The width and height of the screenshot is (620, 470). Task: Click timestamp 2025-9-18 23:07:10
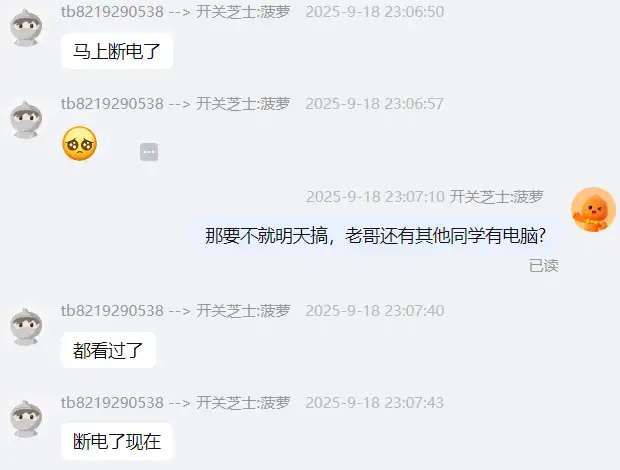[x=375, y=196]
